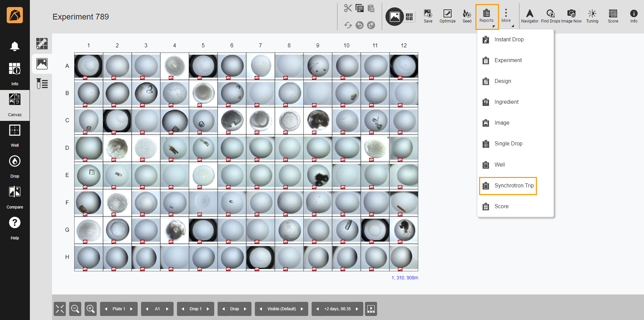Open the Tuning settings

pyautogui.click(x=592, y=16)
